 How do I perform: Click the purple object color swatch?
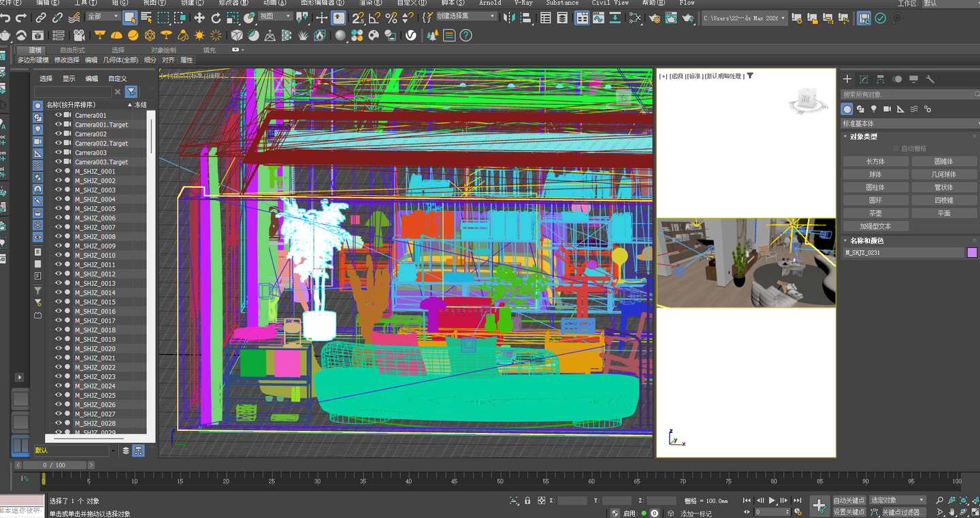[972, 253]
